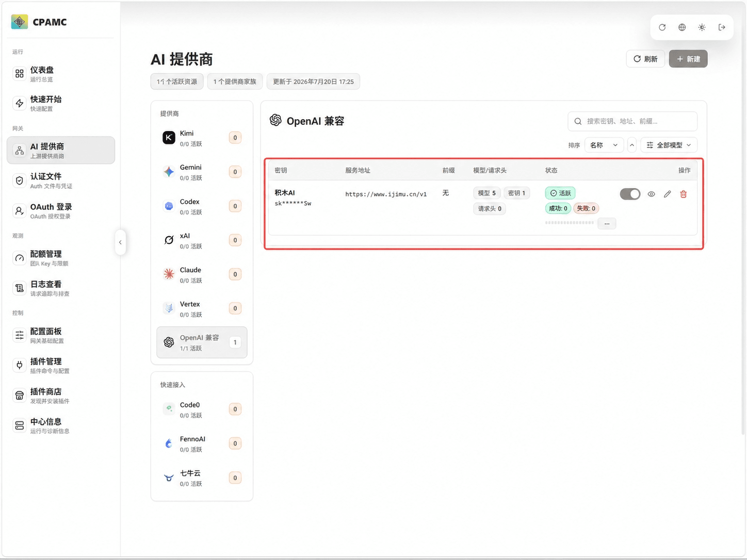
Task: Click the 1个活跃资源 chip
Action: (177, 81)
